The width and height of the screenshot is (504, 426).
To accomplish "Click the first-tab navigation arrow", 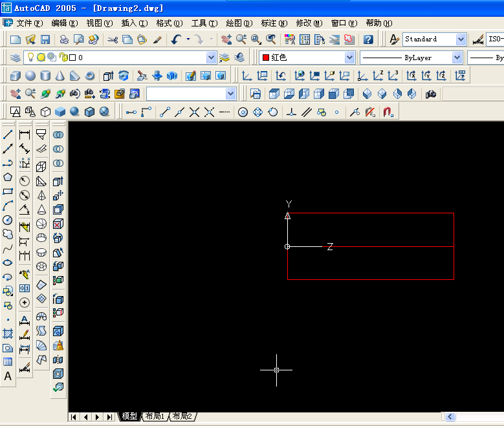I will 74,417.
